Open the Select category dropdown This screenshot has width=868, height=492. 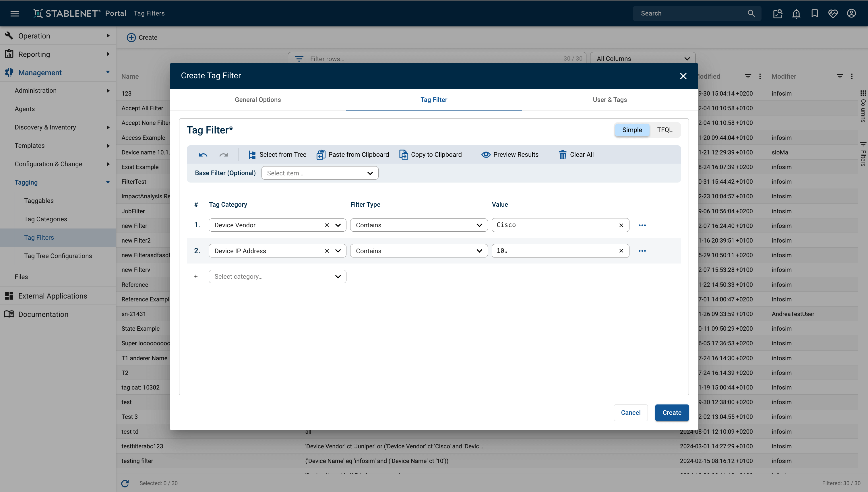click(x=277, y=277)
